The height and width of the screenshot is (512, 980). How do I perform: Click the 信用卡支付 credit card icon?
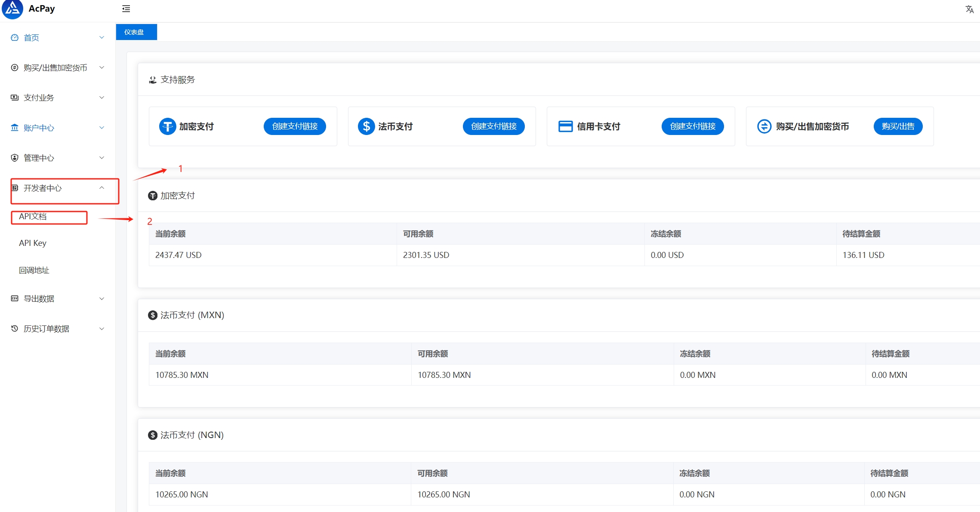(565, 126)
